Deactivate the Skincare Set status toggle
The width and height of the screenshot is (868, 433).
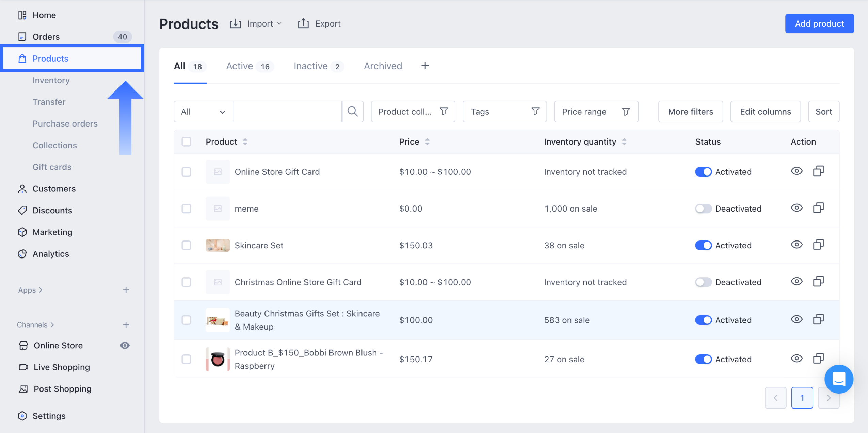[703, 245]
